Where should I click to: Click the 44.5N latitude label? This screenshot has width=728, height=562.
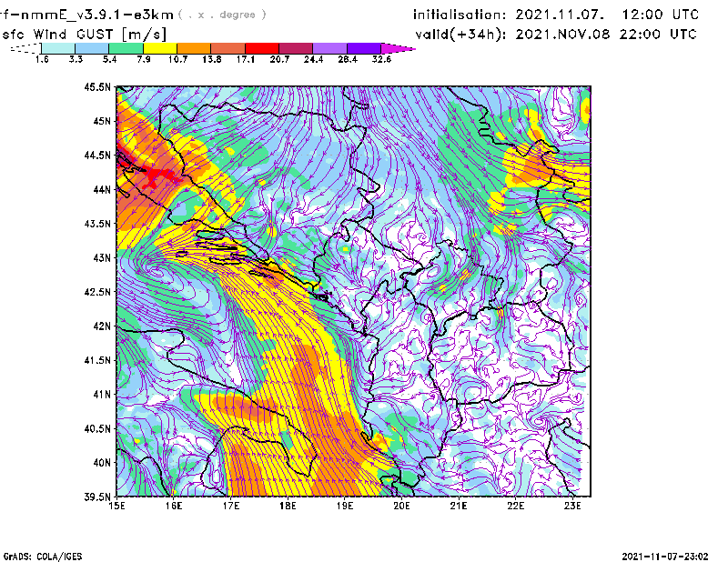click(97, 155)
